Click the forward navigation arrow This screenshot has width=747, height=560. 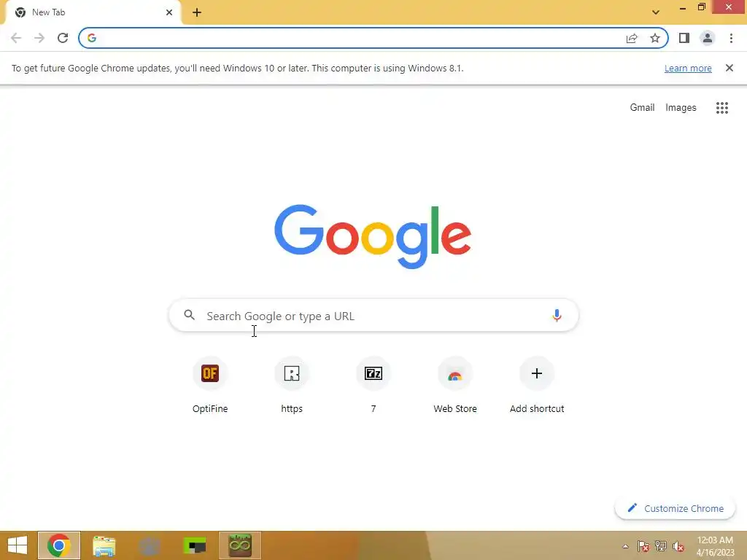coord(39,38)
